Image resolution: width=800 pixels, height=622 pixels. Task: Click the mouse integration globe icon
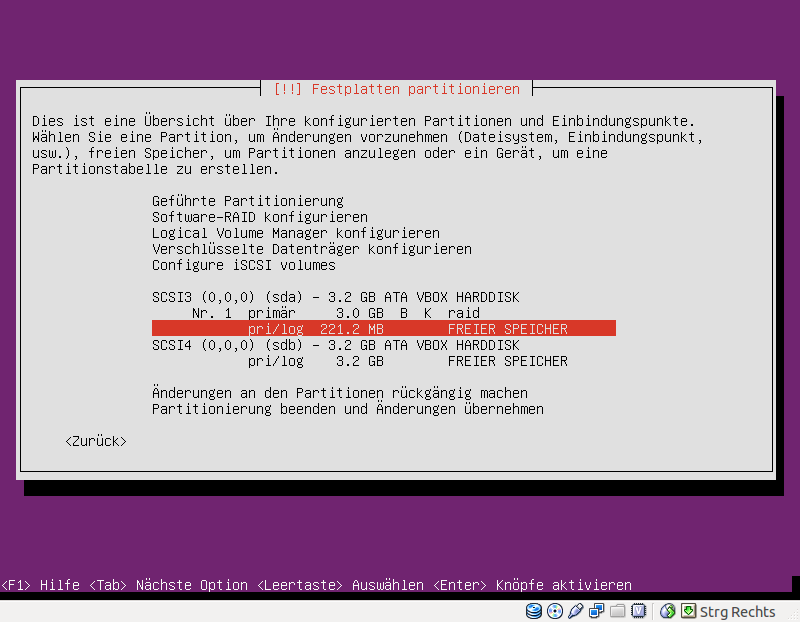[667, 611]
